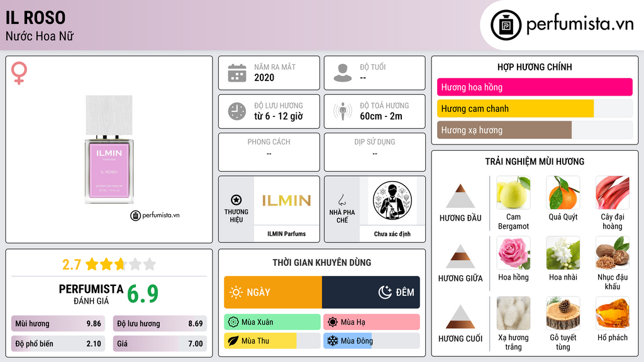Image resolution: width=644 pixels, height=362 pixels.
Task: Click the sillage icon beside Độ toả hương
Action: click(343, 111)
